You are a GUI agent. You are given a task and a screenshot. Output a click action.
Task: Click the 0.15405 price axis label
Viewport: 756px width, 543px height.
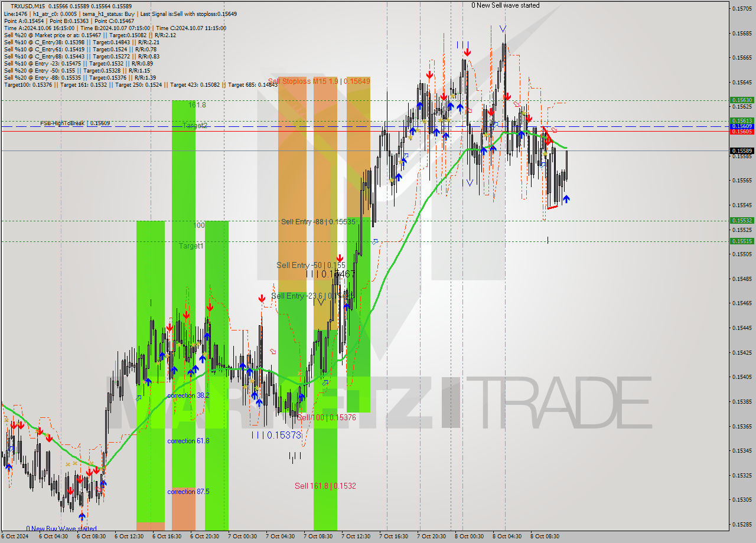(742, 377)
